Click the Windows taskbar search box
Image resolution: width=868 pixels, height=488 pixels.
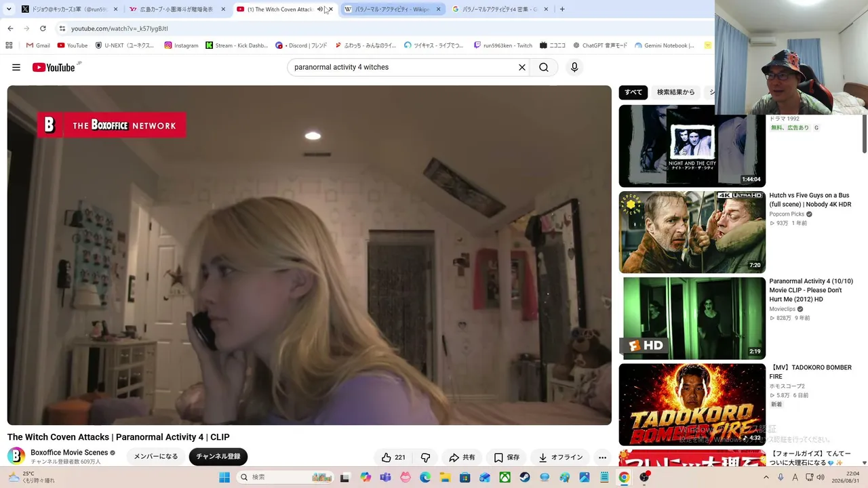[x=285, y=477]
